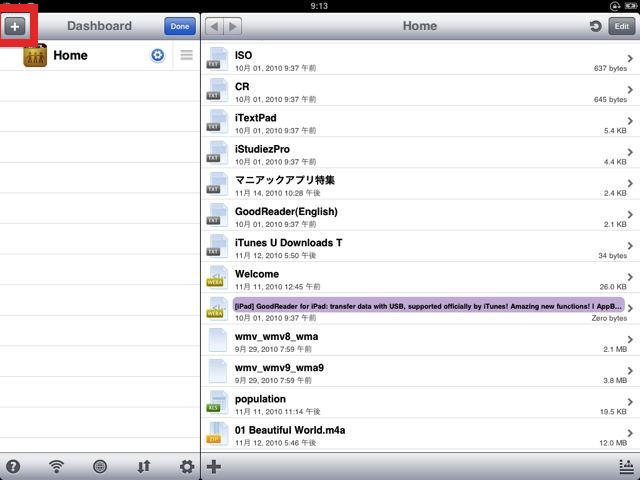Tap the plus button beside Dashboard
Image resolution: width=640 pixels, height=480 pixels.
(15, 27)
